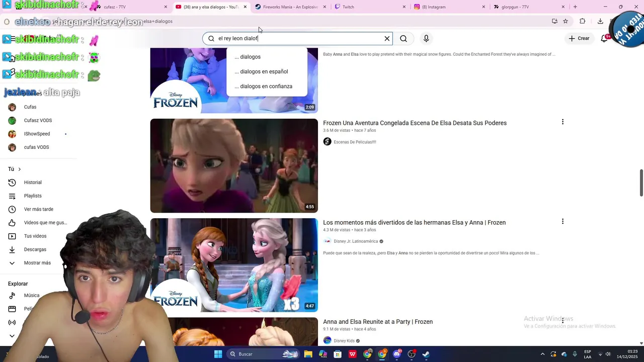This screenshot has height=362, width=644.
Task: Visit the Disney Jr. Latinoamérica channel
Action: [356, 241]
